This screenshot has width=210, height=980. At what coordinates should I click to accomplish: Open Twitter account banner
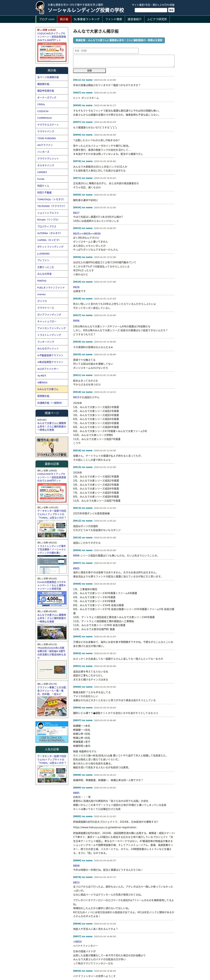tap(52, 732)
